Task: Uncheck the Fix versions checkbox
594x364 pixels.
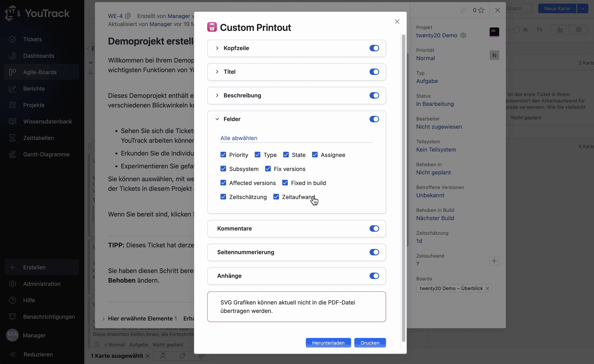Action: (268, 169)
